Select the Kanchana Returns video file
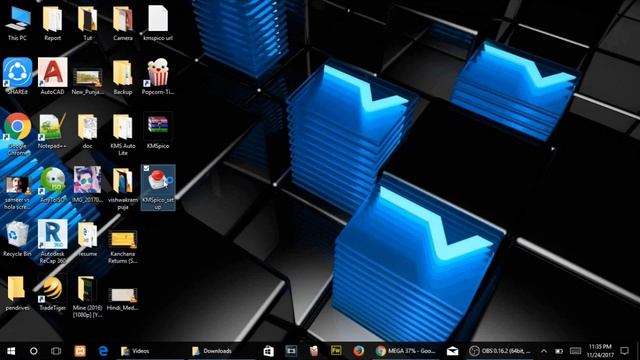The height and width of the screenshot is (360, 640). point(122,247)
